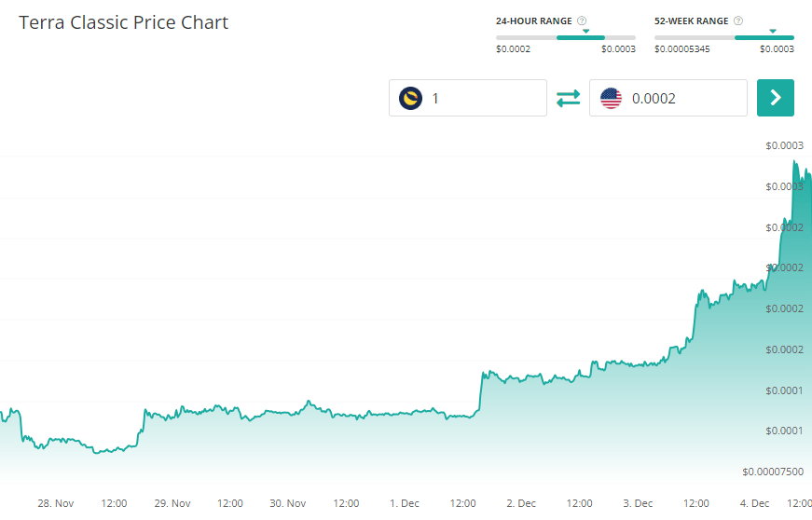
Task: Click the 24-hour range triangle marker
Action: click(585, 31)
